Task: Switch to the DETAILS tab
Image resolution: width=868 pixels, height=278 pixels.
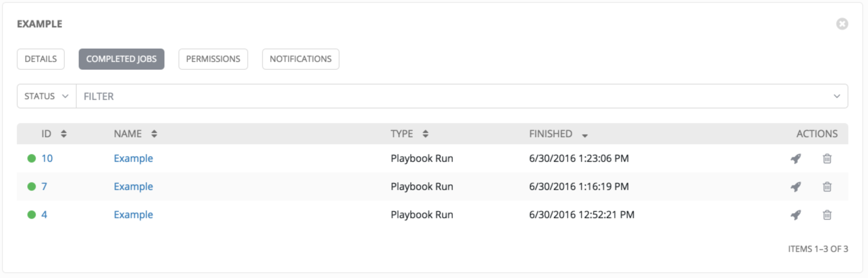Action: pyautogui.click(x=41, y=59)
